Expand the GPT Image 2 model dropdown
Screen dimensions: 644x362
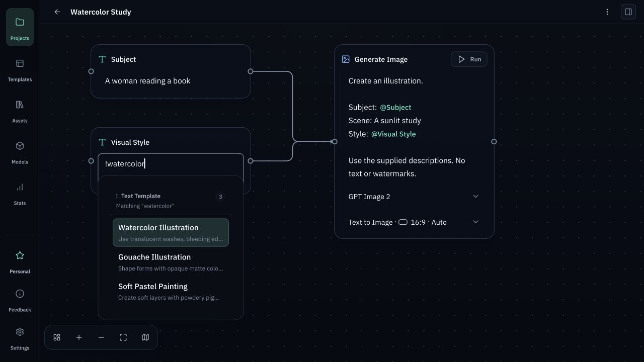click(414, 197)
